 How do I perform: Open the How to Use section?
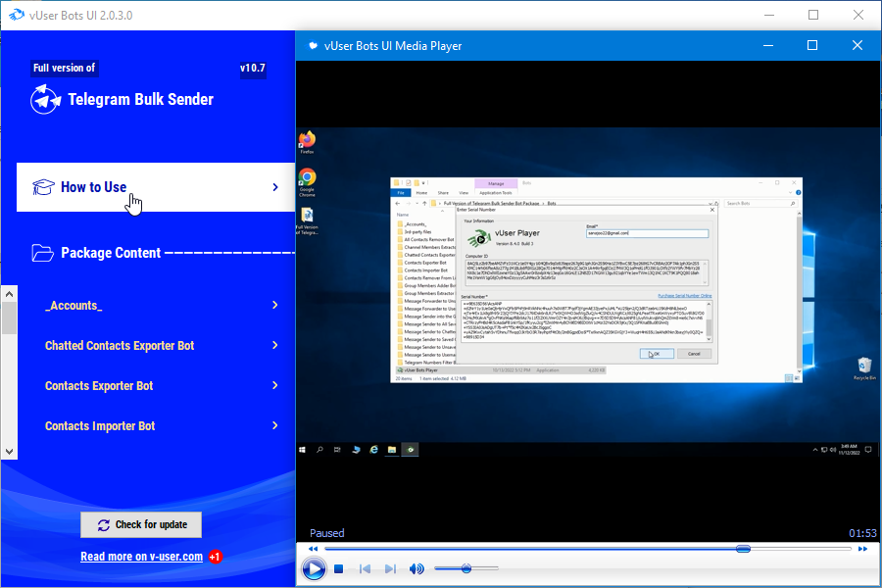pos(156,187)
